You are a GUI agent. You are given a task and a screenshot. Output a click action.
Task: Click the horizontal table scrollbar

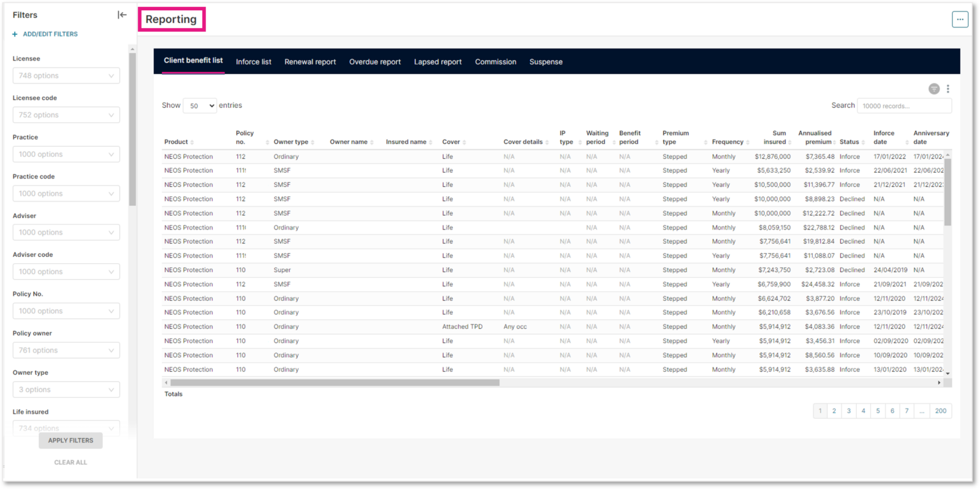tap(332, 382)
